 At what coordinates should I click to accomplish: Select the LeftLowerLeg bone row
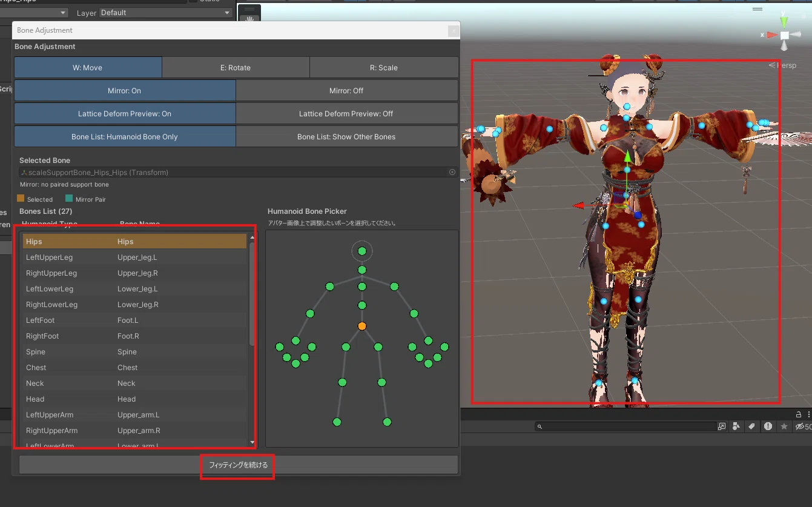tap(135, 289)
